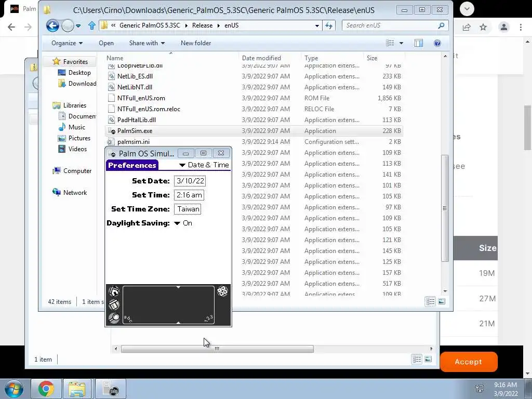Click Chrome browser back arrow

(11, 27)
